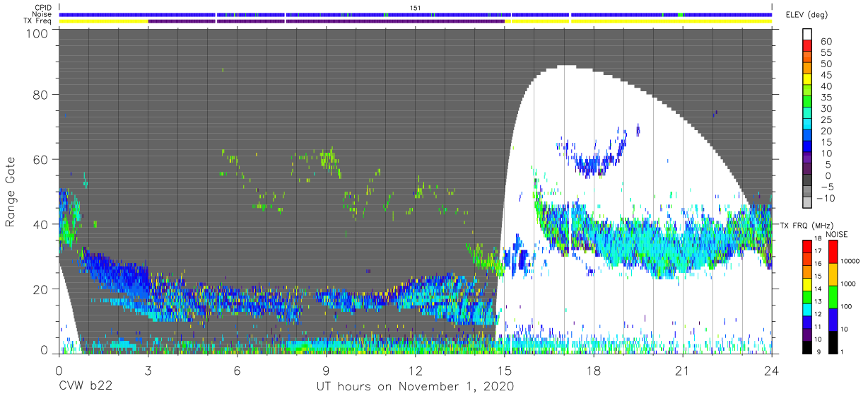Click the '24' tick on UT hours axis
Screen dimensions: 868x401
(x=772, y=371)
